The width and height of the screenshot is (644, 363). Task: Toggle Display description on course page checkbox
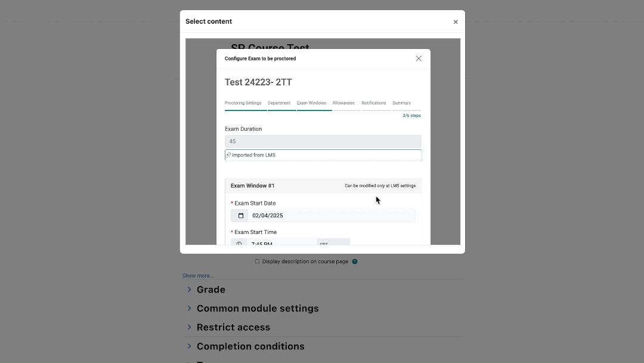(x=257, y=262)
